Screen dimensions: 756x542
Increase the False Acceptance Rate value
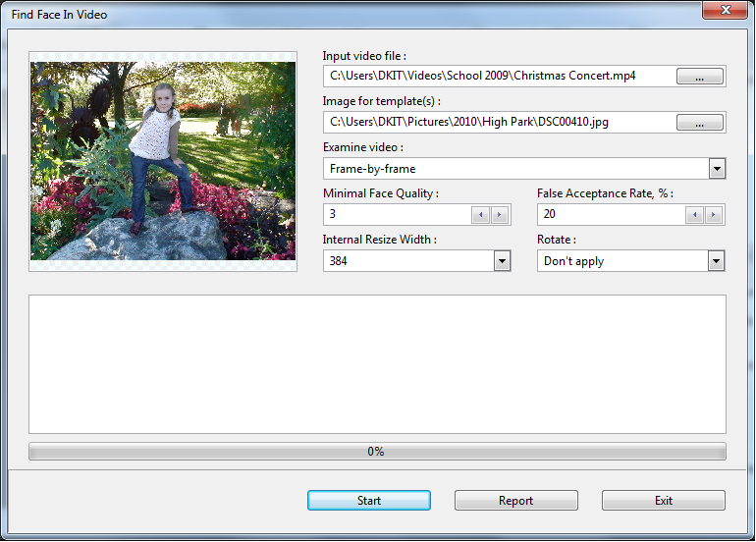point(714,215)
